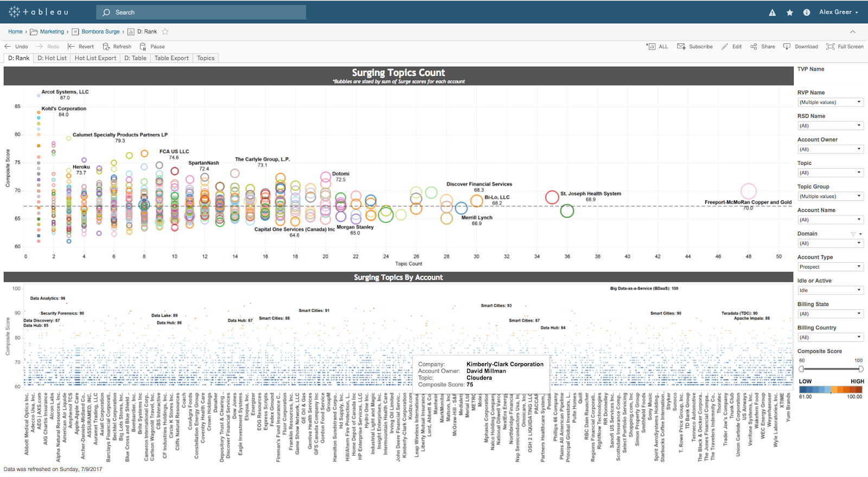Select Freeport-McMoRan Copper and Gold bubble
The height and width of the screenshot is (477, 868).
(x=749, y=191)
